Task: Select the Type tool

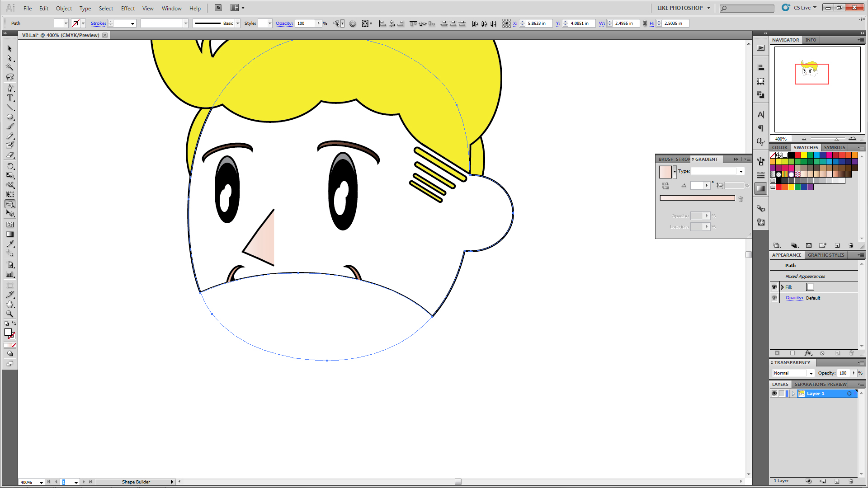Action: click(9, 98)
